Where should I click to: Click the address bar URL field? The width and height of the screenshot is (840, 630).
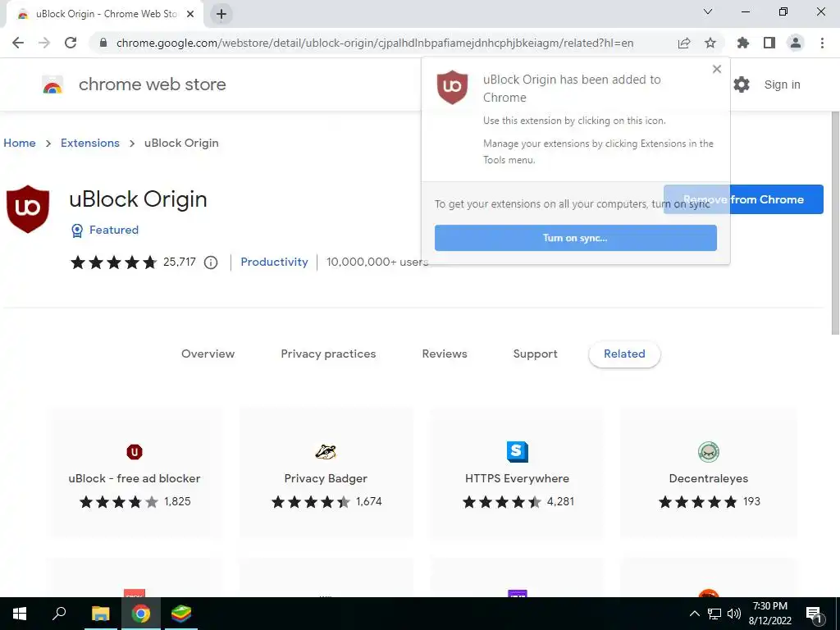coord(375,43)
